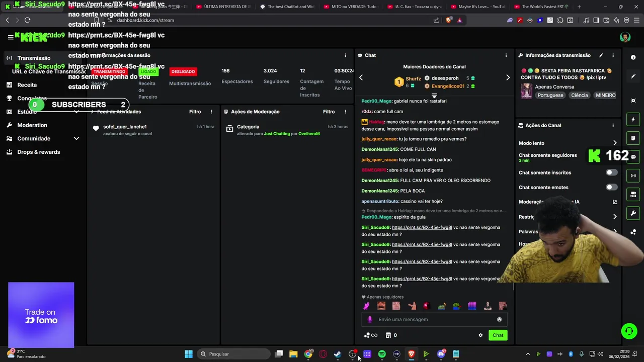Image resolution: width=644 pixels, height=362 pixels.
Task: Open Drops & rewards page
Action: (38, 152)
